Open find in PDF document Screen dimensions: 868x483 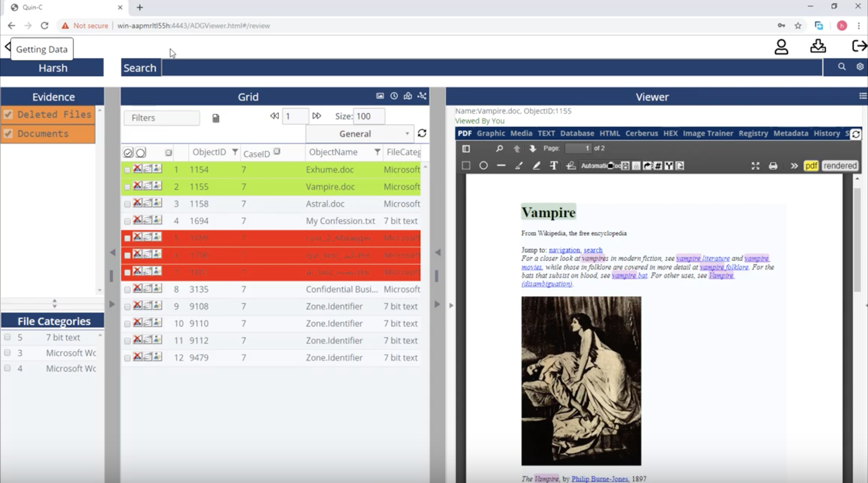point(499,148)
